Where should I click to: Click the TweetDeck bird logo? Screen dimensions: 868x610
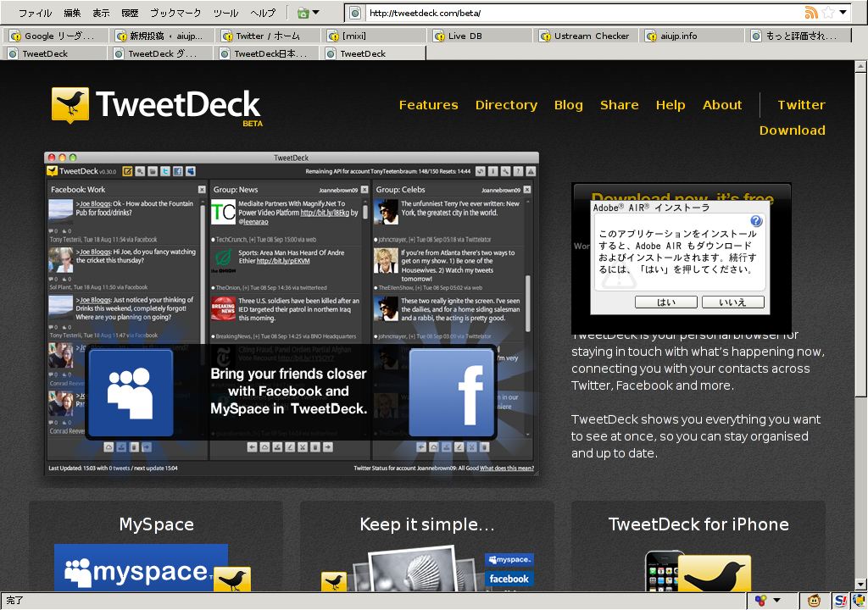coord(70,106)
